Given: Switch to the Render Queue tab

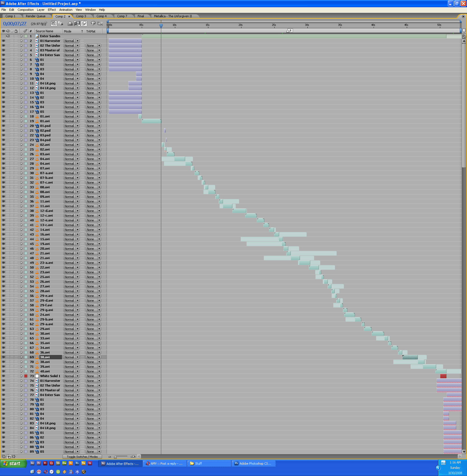Looking at the screenshot, I should pyautogui.click(x=36, y=16).
